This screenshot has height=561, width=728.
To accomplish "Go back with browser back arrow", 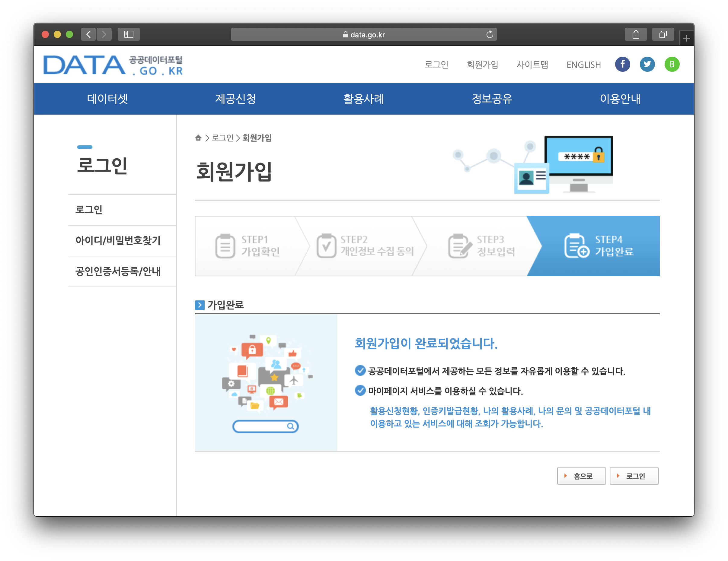I will pos(88,34).
